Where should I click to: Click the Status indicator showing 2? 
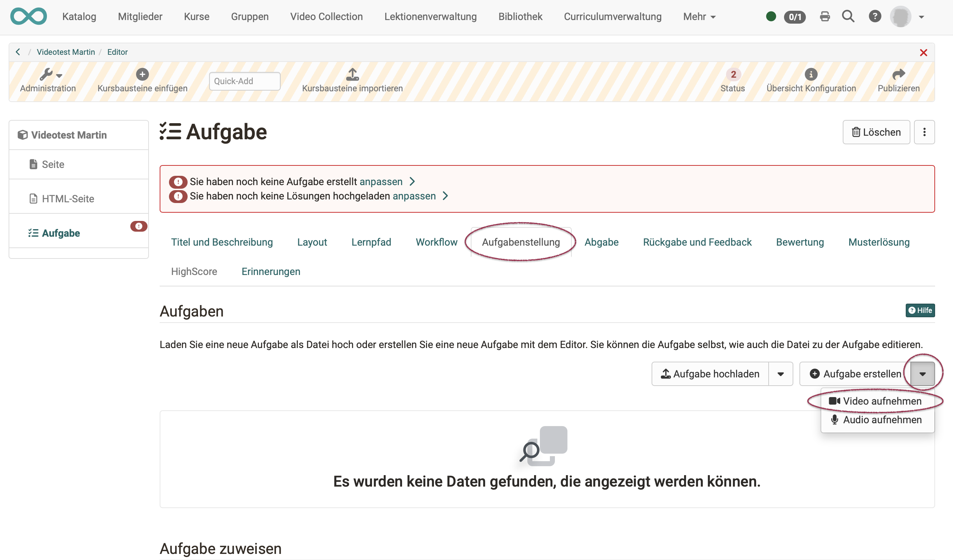pos(733,74)
